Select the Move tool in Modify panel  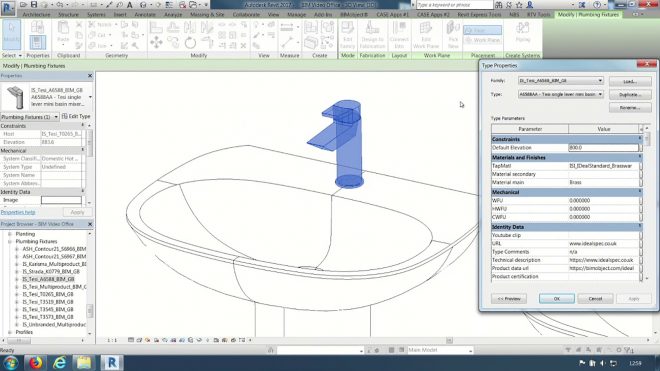157,42
